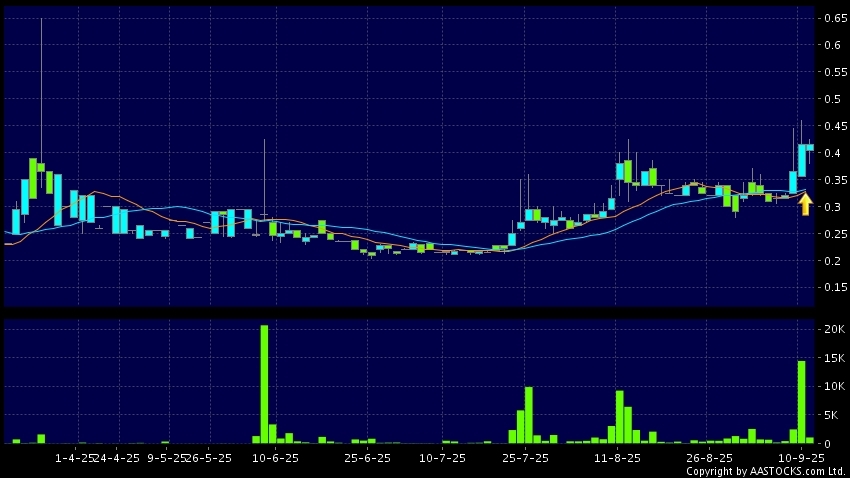
Task: Select the 0 volume axis label
Action: point(827,444)
